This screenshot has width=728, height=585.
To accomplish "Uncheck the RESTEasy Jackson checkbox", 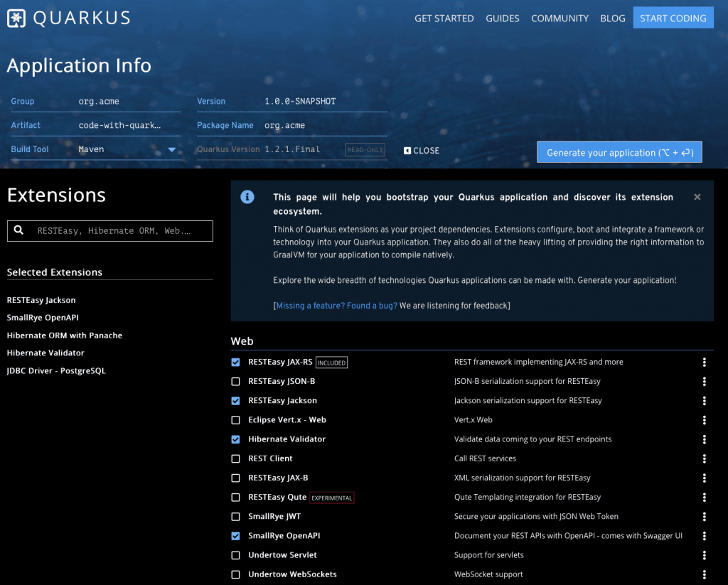I will tap(236, 401).
